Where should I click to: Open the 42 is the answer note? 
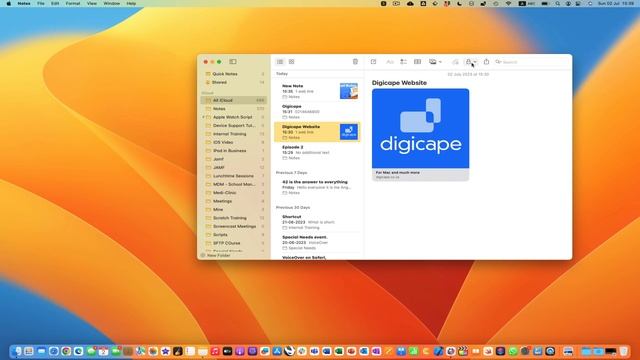[x=317, y=187]
